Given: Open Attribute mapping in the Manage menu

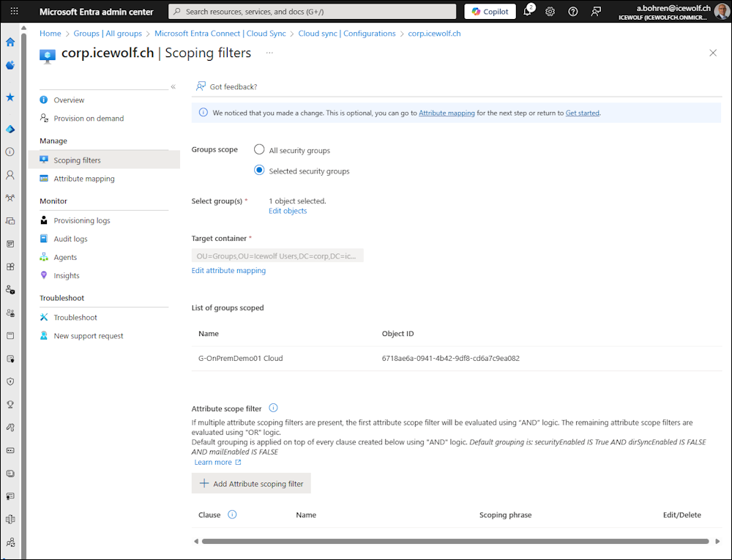Looking at the screenshot, I should click(x=83, y=179).
